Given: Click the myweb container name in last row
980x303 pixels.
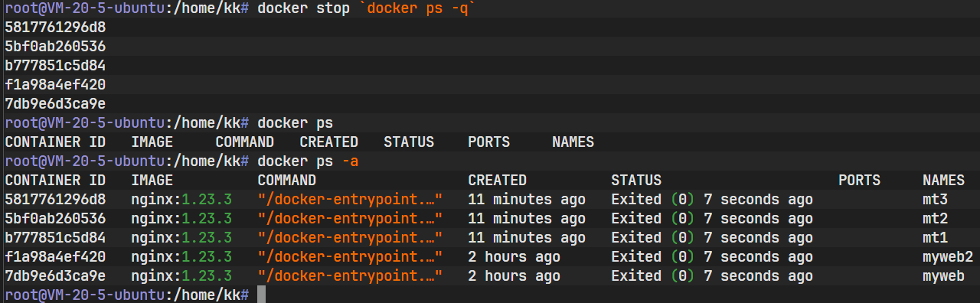Looking at the screenshot, I should click(x=944, y=276).
